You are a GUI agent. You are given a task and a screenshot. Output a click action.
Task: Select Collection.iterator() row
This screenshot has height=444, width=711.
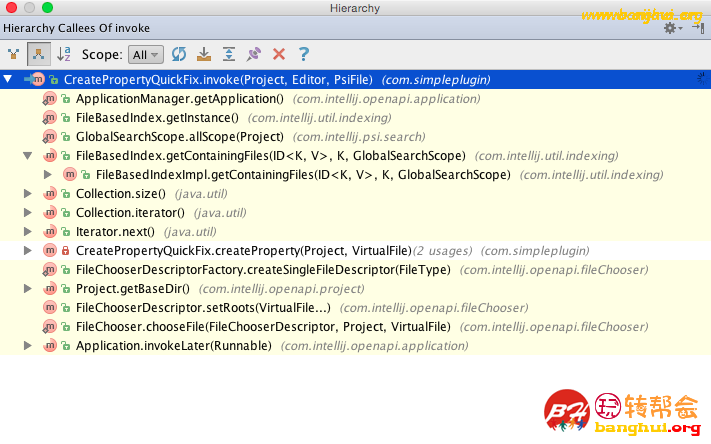tap(356, 213)
